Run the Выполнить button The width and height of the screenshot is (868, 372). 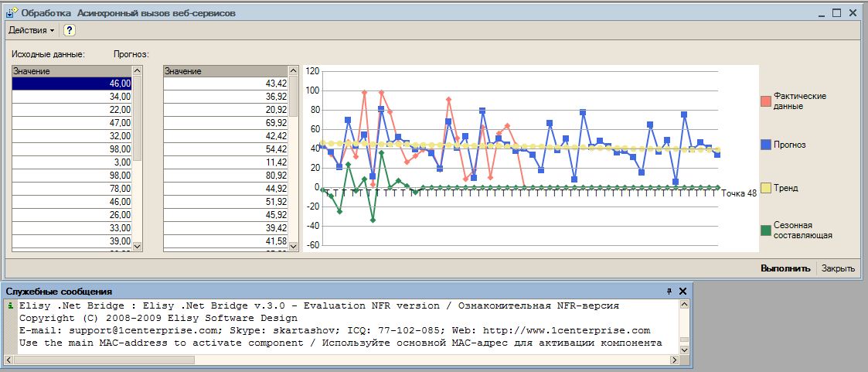[x=785, y=268]
